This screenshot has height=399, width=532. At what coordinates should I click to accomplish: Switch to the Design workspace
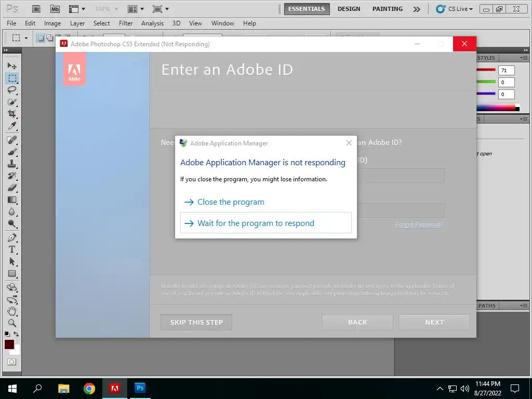click(x=349, y=9)
